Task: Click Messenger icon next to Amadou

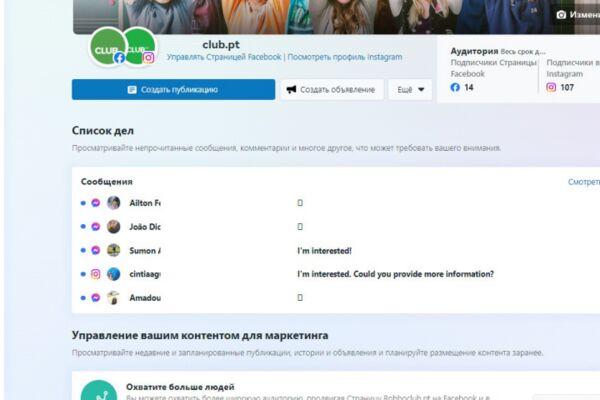Action: coord(96,298)
